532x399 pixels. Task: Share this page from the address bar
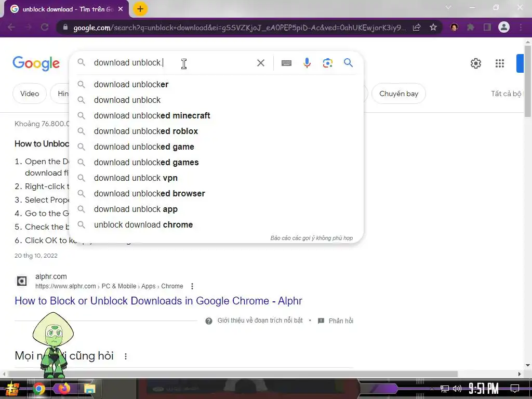click(417, 27)
